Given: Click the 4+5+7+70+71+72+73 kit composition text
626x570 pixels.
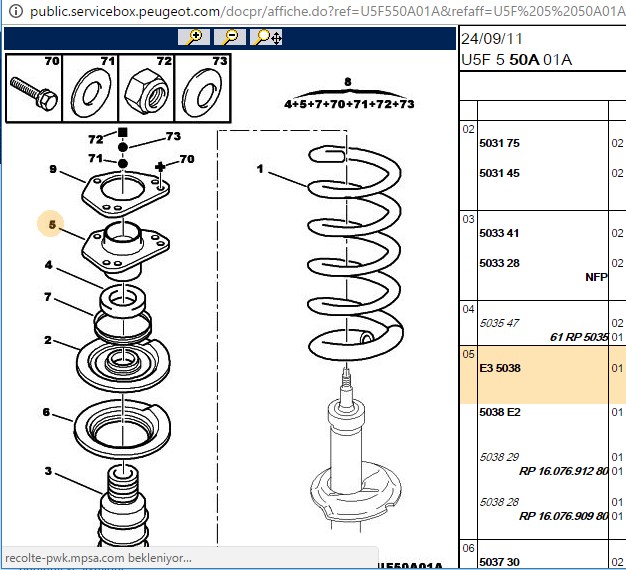Looking at the screenshot, I should 349,104.
